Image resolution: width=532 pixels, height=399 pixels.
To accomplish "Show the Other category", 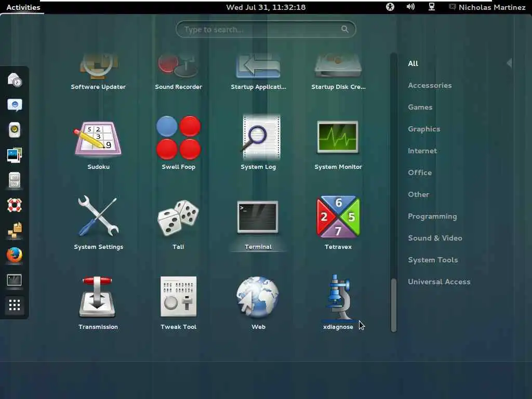I will (x=418, y=194).
